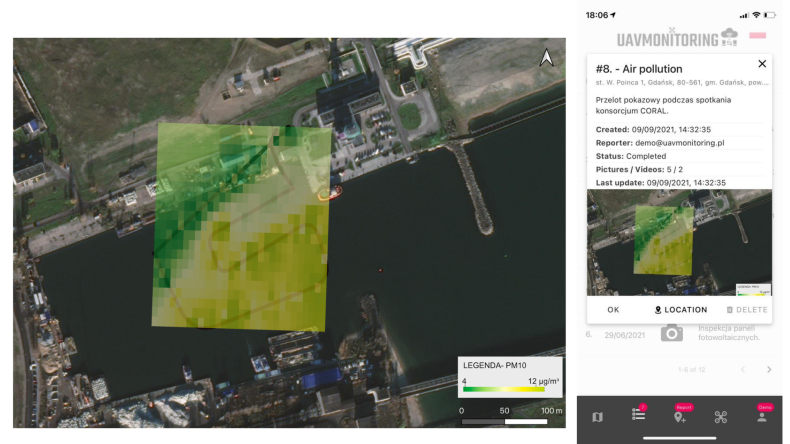Image resolution: width=790 pixels, height=444 pixels.
Task: Go to next page of reports
Action: pos(768,369)
